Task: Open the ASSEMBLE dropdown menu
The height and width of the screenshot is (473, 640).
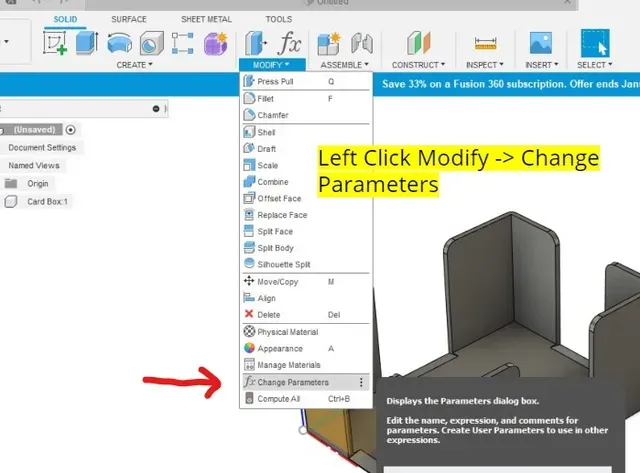Action: tap(344, 65)
